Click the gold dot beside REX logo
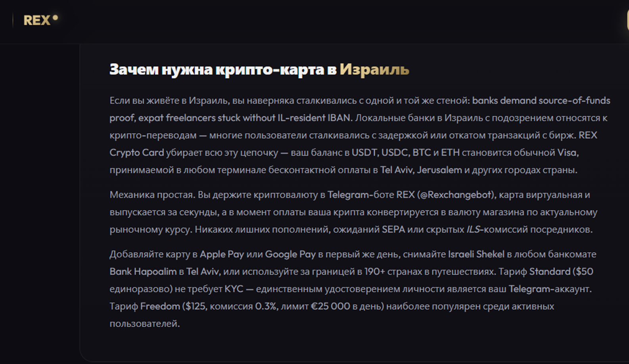 56,17
